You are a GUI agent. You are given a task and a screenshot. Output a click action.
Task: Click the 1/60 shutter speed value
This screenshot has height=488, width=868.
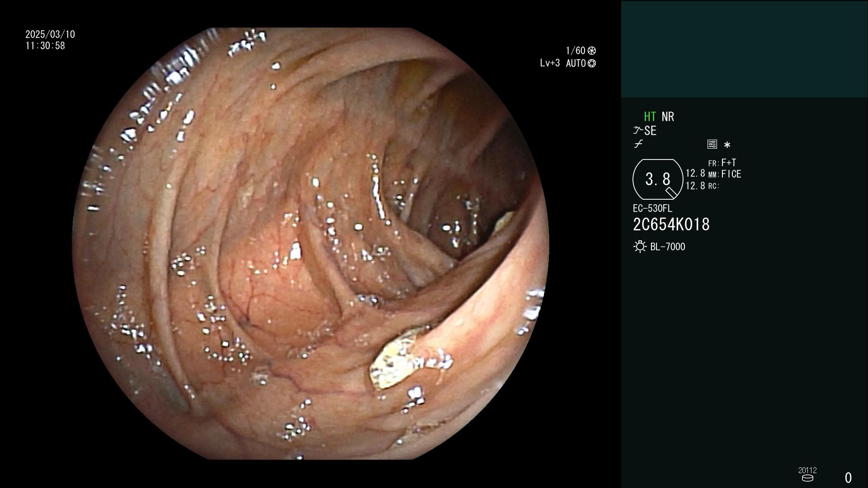pyautogui.click(x=576, y=51)
